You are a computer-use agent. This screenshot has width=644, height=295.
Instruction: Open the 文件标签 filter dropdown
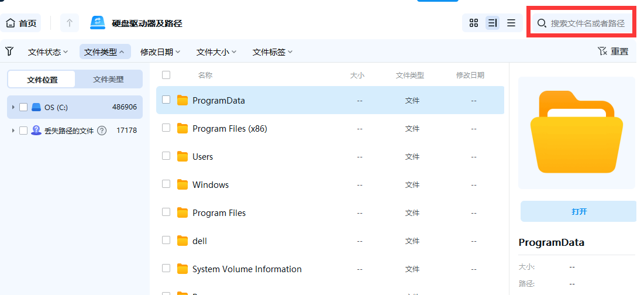pos(273,52)
